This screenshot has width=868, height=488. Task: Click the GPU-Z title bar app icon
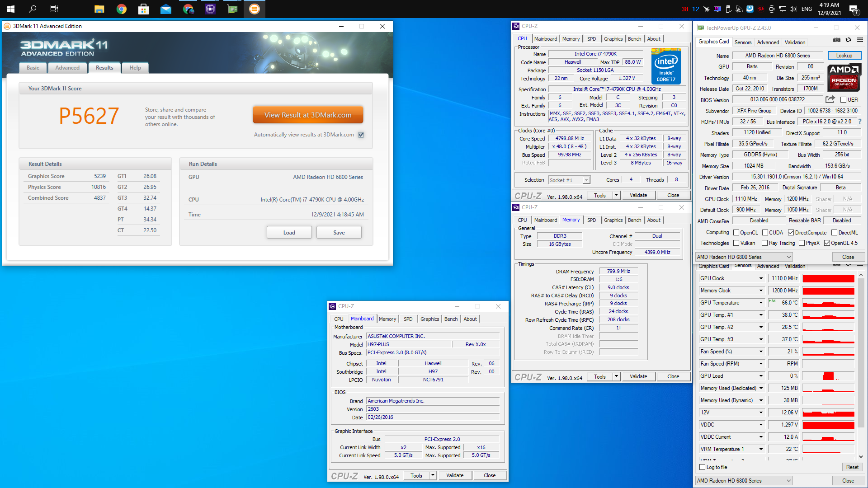pyautogui.click(x=700, y=28)
